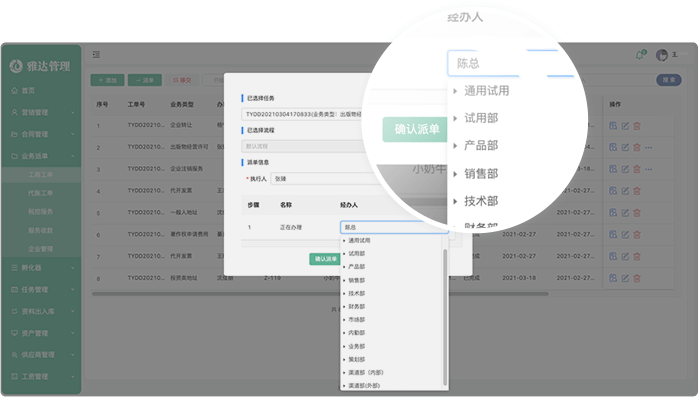Click the 雅达管理 logo

(40, 66)
